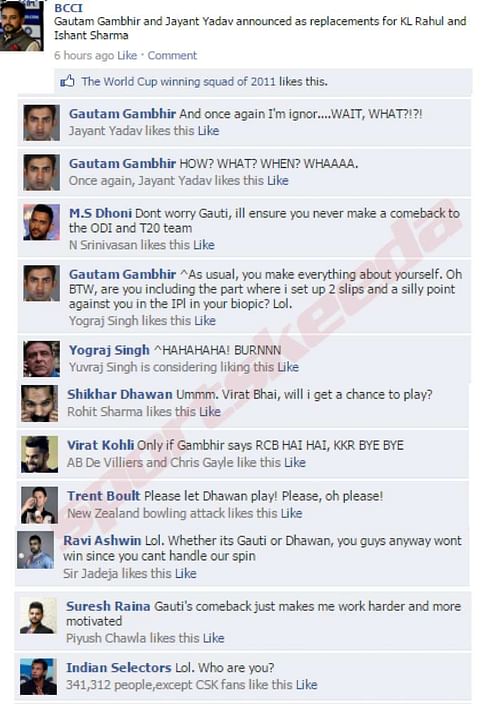500x707 pixels.
Task: Click Shikhar Dhawan's avatar image
Action: [x=40, y=404]
